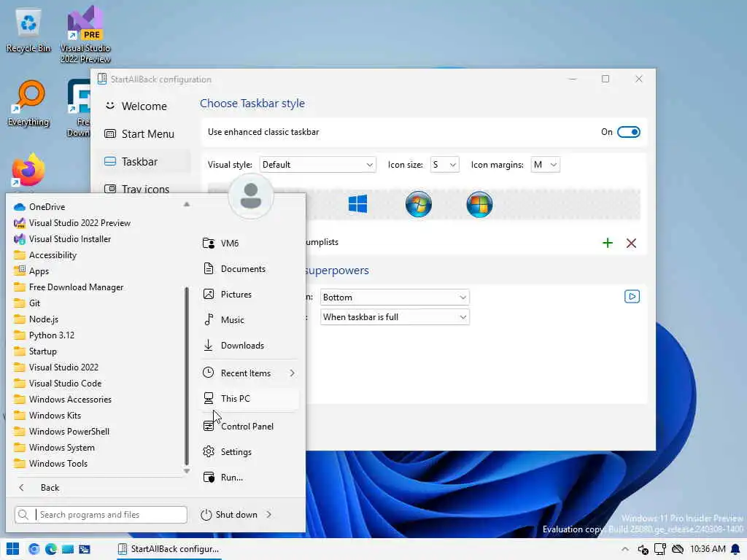Open Pictures from Start menu
747x560 pixels.
pos(250,295)
